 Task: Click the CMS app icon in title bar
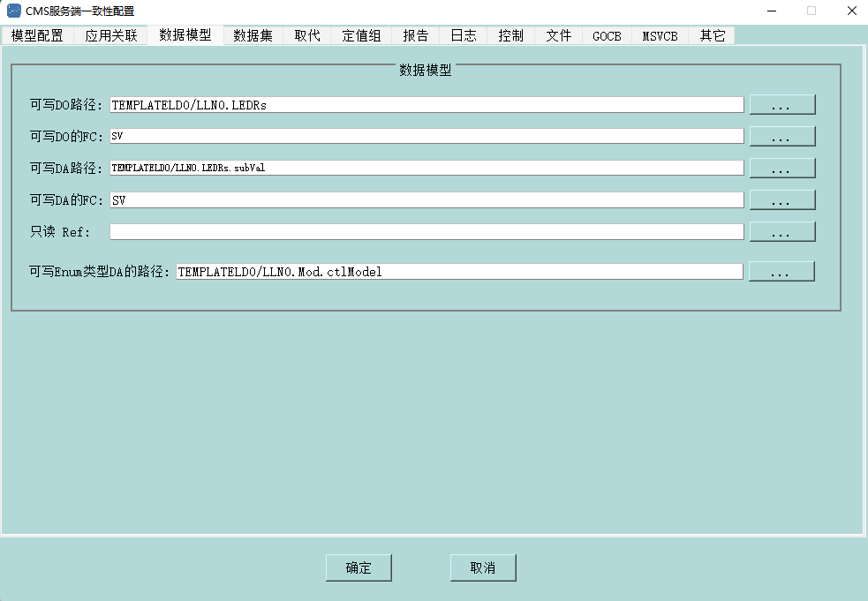pyautogui.click(x=14, y=11)
